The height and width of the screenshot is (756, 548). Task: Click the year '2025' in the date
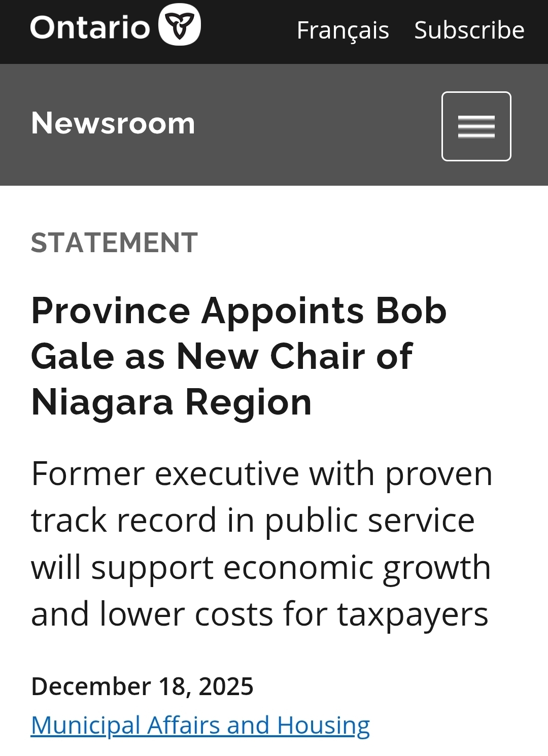tap(226, 686)
